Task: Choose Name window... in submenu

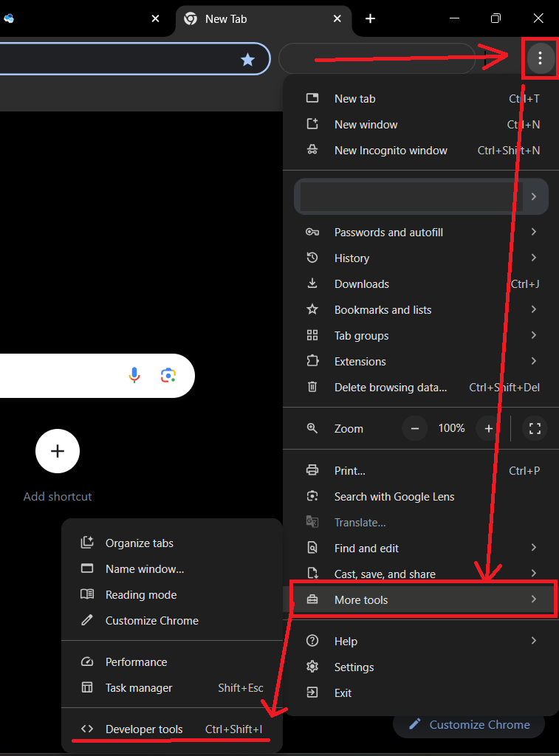Action: click(172, 569)
